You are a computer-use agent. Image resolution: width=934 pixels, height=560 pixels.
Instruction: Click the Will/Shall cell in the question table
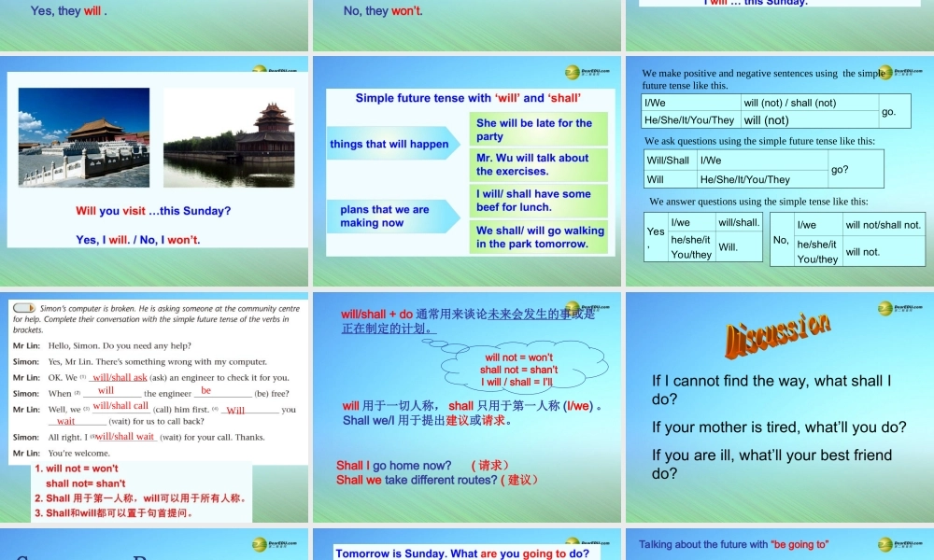point(670,161)
